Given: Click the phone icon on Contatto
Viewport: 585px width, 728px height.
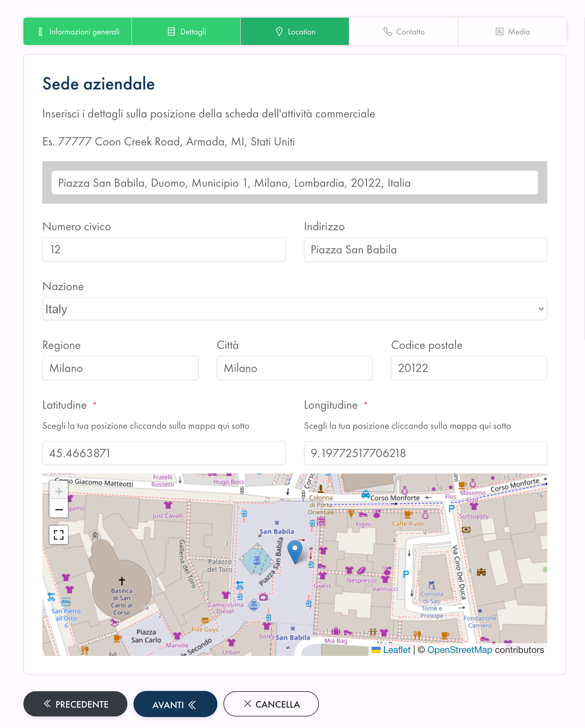Looking at the screenshot, I should [x=388, y=32].
